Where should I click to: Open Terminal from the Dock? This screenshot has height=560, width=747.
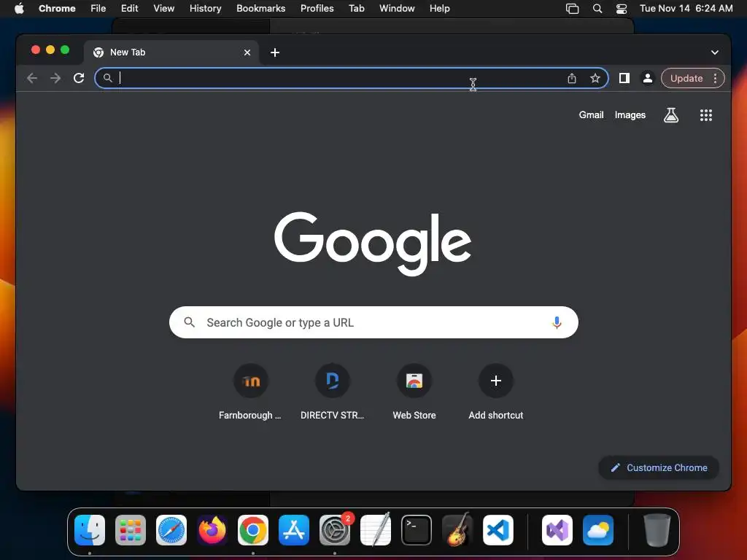pos(417,529)
